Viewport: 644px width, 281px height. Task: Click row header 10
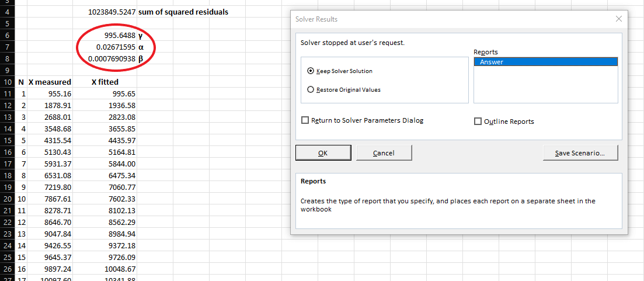(8, 82)
